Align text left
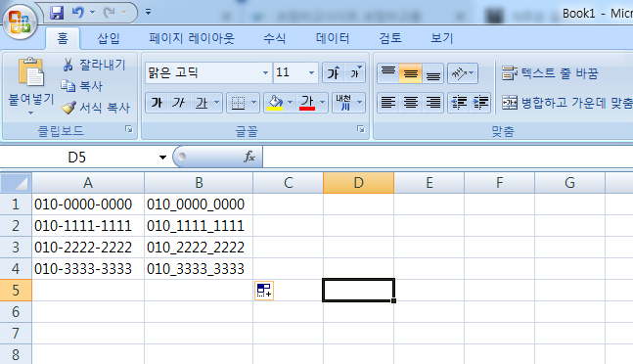Viewport: 633px width, 364px height. click(x=388, y=103)
